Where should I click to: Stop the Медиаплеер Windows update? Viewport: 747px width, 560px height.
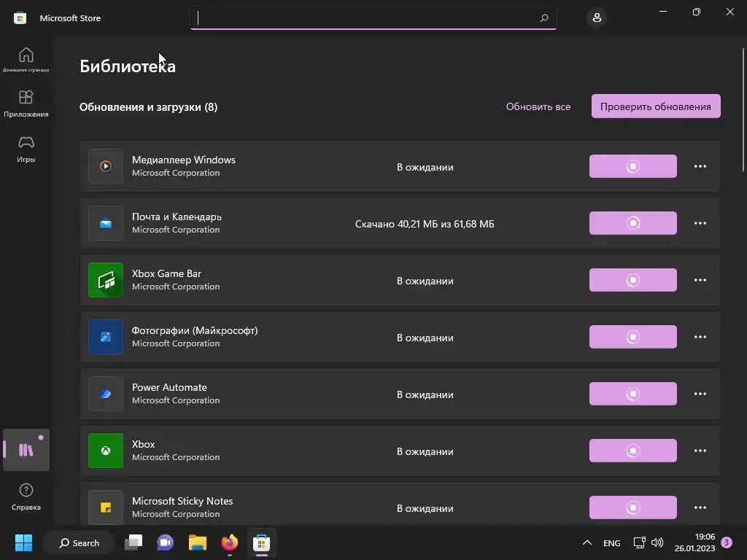point(632,166)
